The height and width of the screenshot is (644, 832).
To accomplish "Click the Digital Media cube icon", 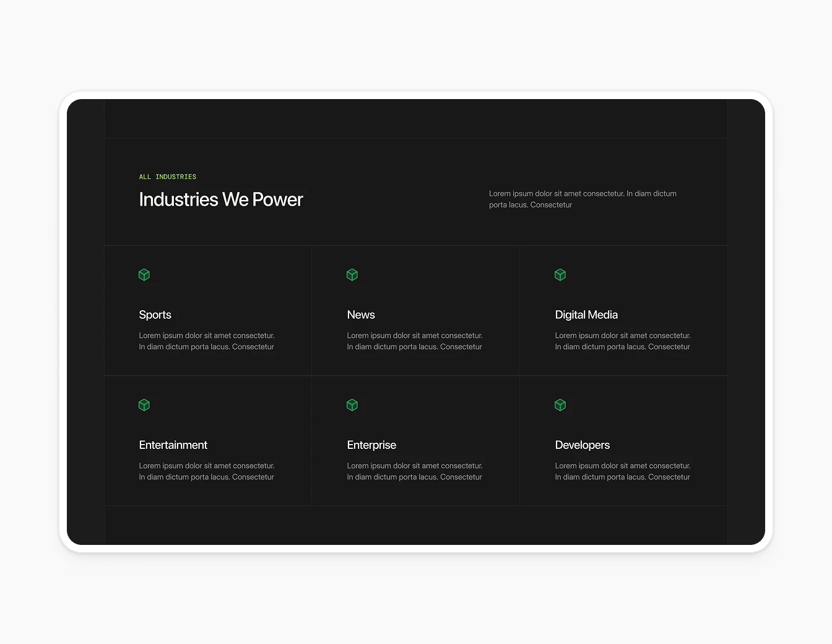I will pyautogui.click(x=560, y=275).
